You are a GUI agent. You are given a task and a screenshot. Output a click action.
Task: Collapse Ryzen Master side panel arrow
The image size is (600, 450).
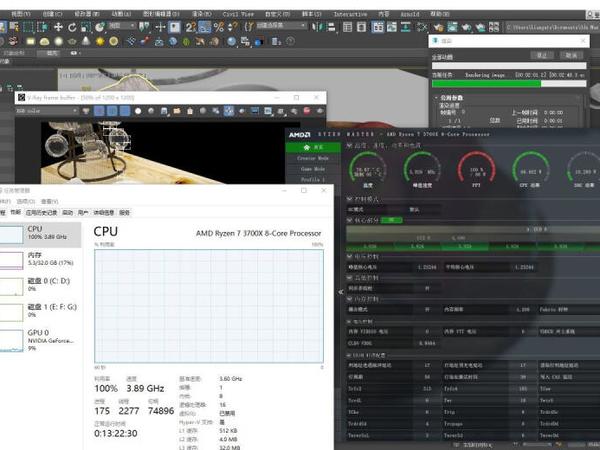341,292
